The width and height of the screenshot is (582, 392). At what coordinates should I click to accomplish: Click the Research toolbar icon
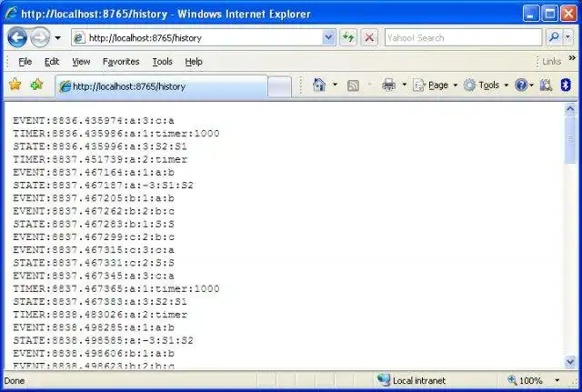pyautogui.click(x=546, y=85)
